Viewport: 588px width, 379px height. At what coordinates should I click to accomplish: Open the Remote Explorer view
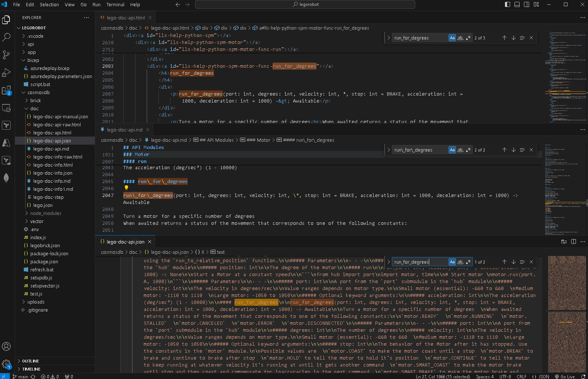(x=6, y=108)
